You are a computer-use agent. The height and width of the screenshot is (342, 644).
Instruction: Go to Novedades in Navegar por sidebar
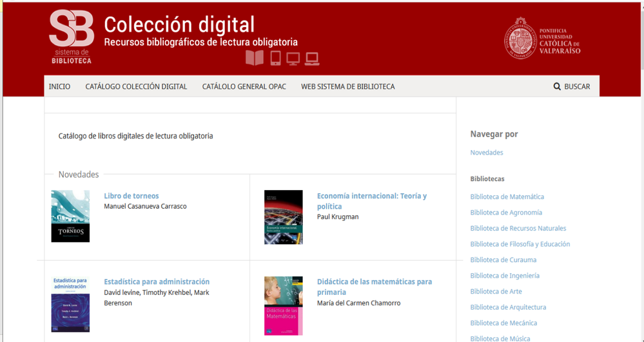click(487, 152)
